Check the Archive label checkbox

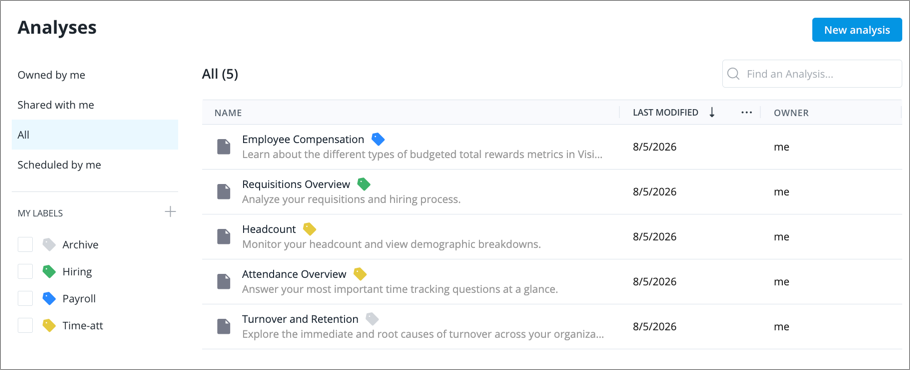(25, 245)
